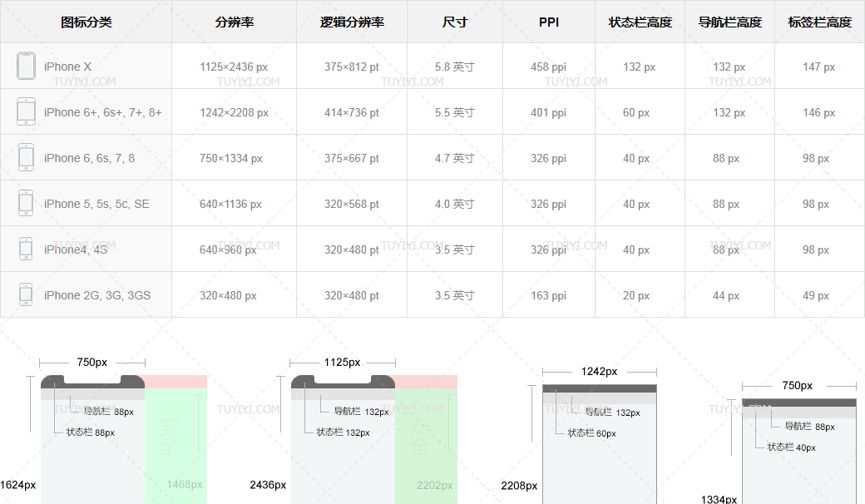The image size is (865, 504).
Task: Select the '326 ppi' cell in the iPhone 5 row
Action: 548,204
